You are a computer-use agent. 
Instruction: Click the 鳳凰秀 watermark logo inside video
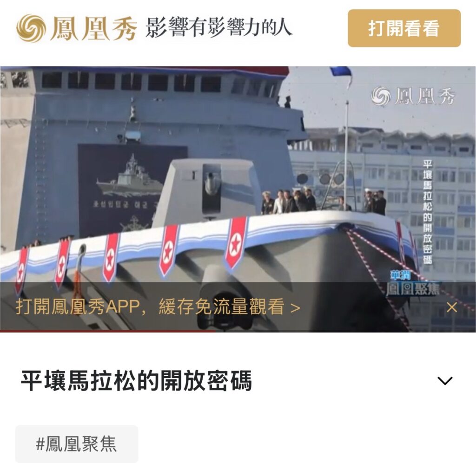[413, 96]
